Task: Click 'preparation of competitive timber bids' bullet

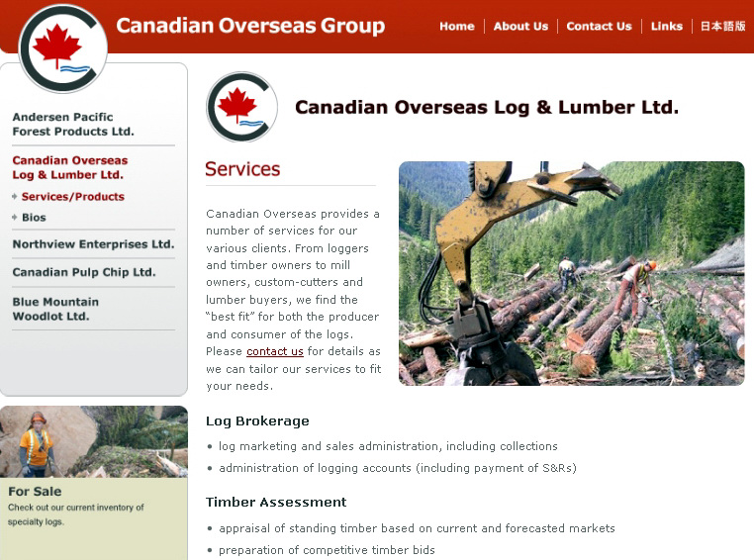Action: tap(327, 550)
